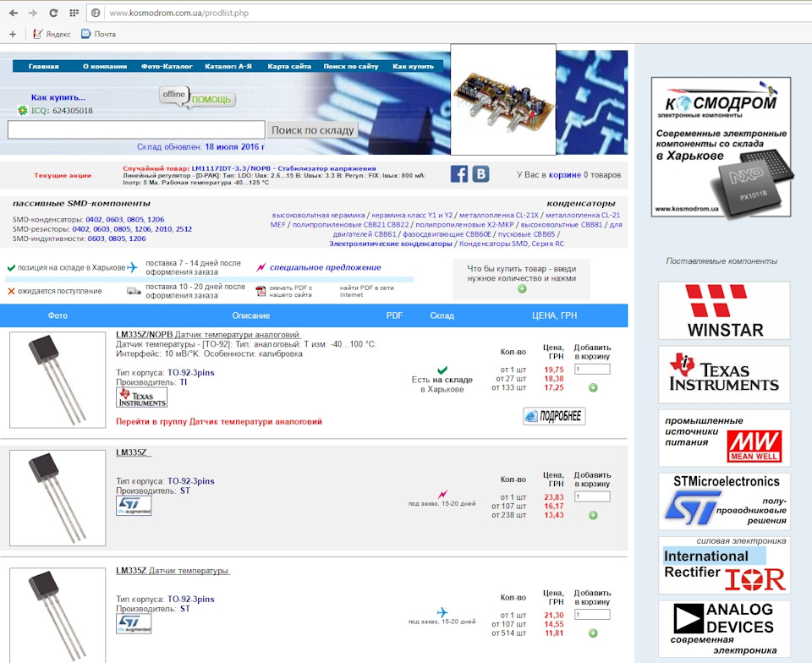Screen dimensions: 812x663
Task: Click the ICQ flower icon
Action: [22, 110]
